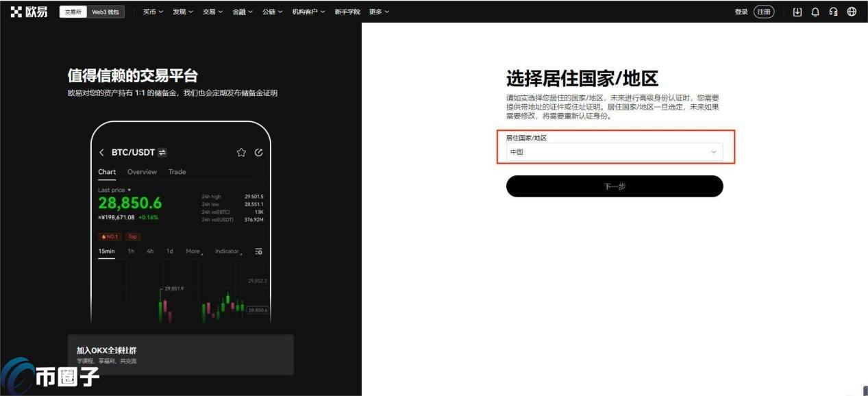The height and width of the screenshot is (396, 868).
Task: Click the ≈¥198,671.08 converted price
Action: tap(116, 217)
